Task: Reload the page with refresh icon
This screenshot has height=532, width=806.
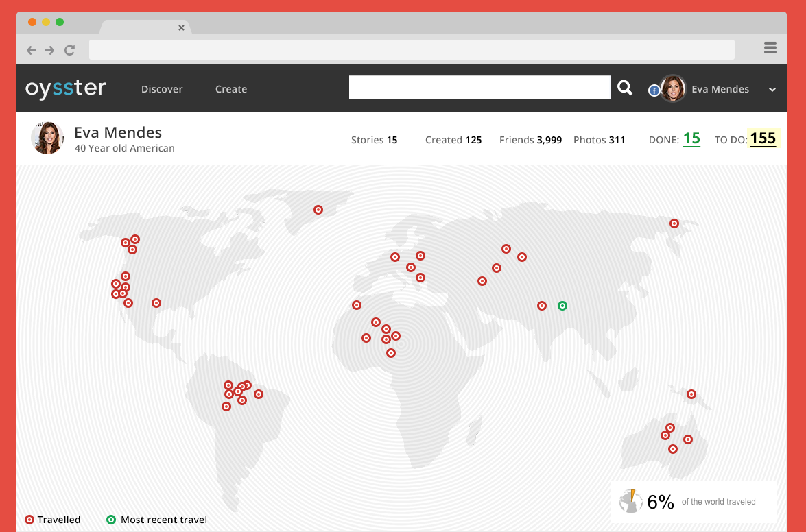Action: tap(69, 50)
